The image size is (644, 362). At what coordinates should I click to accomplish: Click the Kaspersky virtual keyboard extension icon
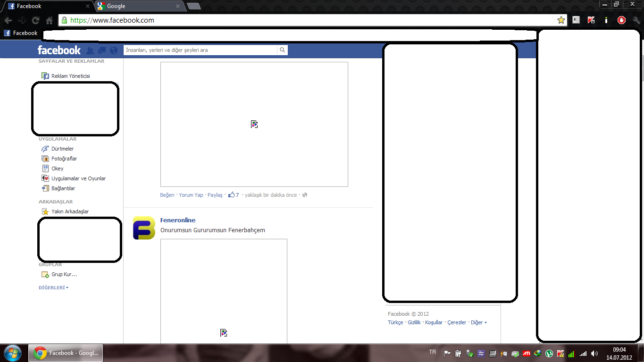coord(576,20)
